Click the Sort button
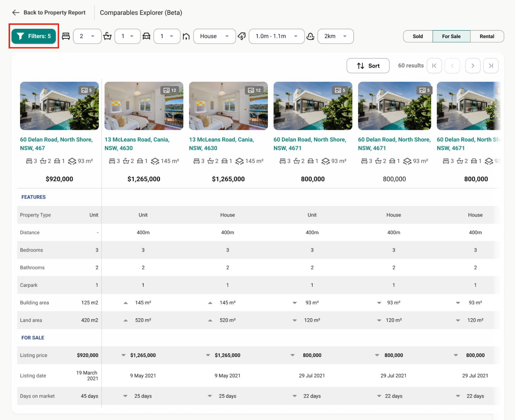 (368, 66)
